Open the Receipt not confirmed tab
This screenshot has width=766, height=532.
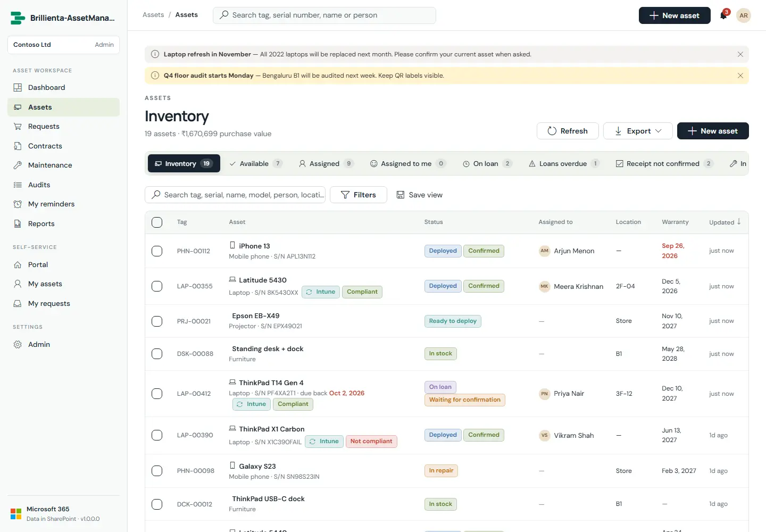[x=664, y=164]
